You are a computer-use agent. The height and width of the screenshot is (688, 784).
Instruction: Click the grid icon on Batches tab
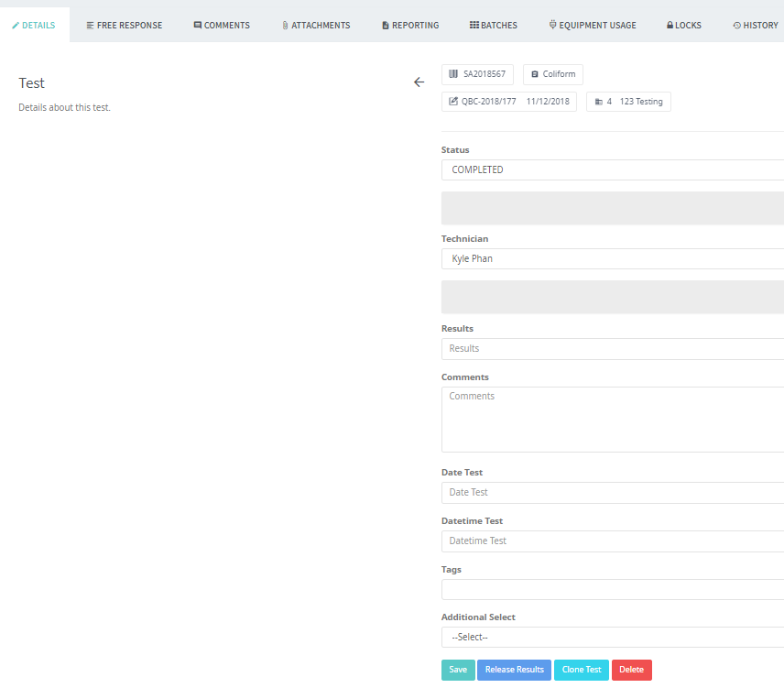point(474,26)
